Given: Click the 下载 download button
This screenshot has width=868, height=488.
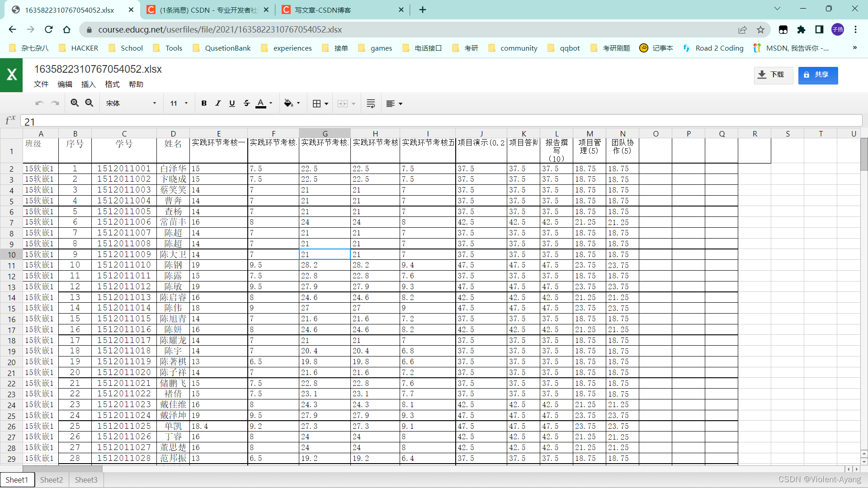Looking at the screenshot, I should [x=773, y=75].
